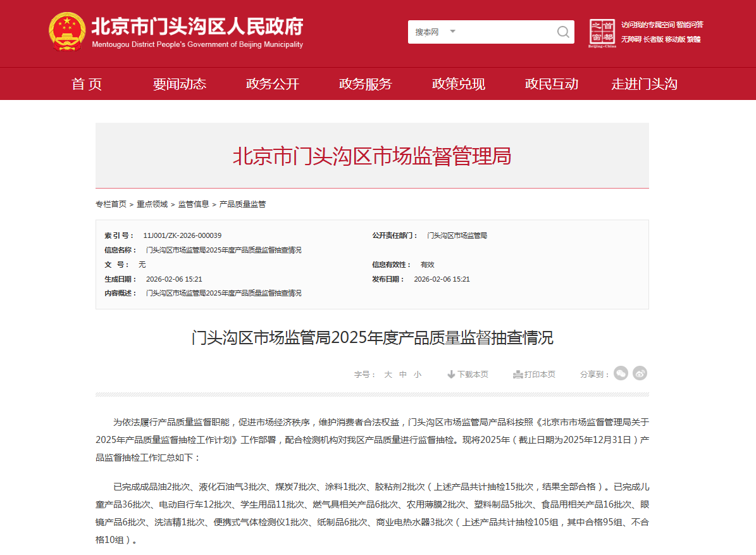Download this page via 下载本页
Image resolution: width=756 pixels, height=555 pixels.
point(468,375)
